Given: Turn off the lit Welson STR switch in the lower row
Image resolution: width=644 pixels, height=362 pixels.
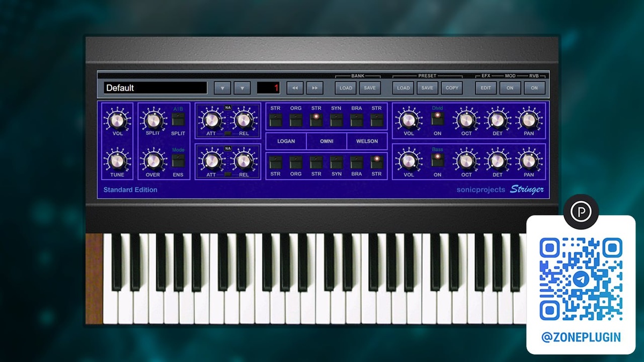Looking at the screenshot, I should point(377,162).
